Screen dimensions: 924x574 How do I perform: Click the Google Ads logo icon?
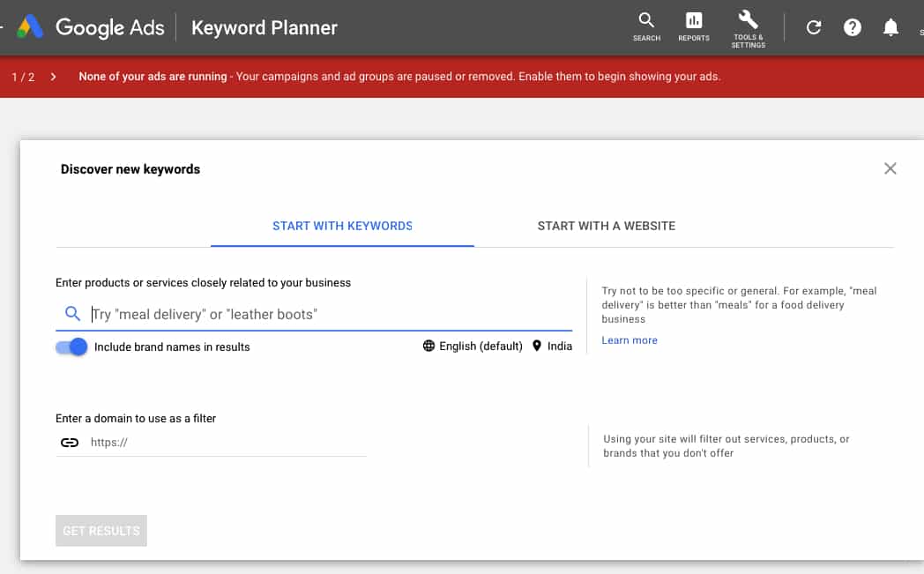coord(30,27)
